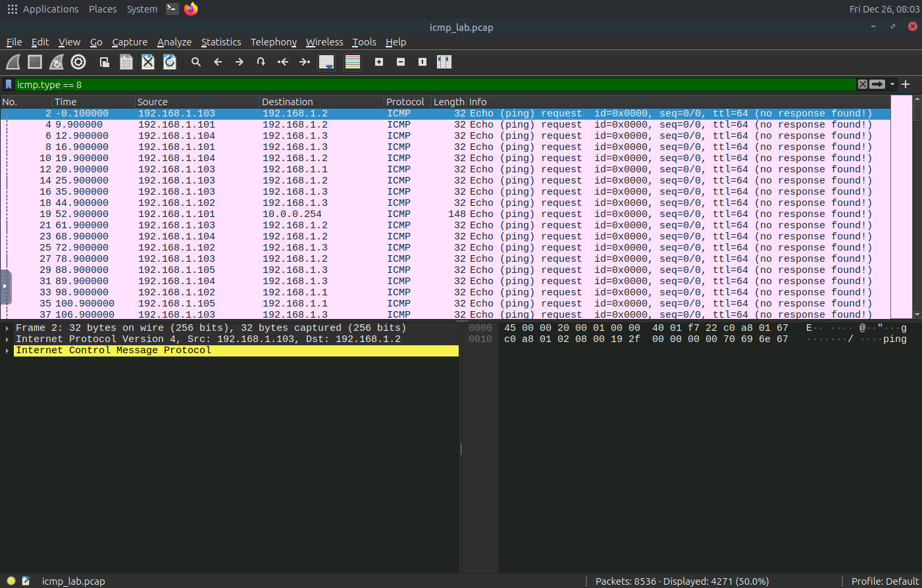Go to the last packet icon
The width and height of the screenshot is (922, 588).
click(304, 62)
